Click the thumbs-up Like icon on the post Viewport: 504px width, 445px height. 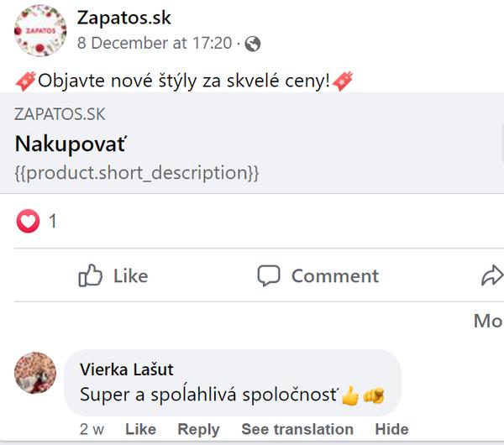click(90, 275)
